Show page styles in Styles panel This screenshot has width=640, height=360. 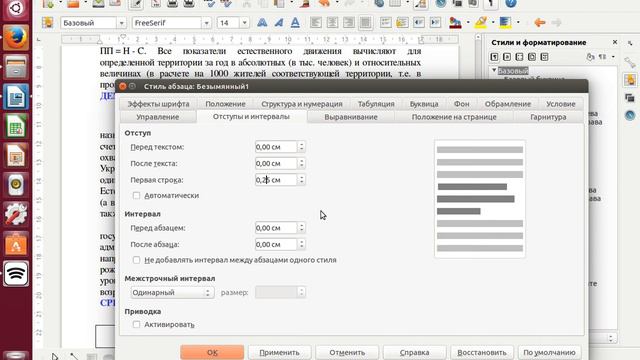click(x=532, y=57)
